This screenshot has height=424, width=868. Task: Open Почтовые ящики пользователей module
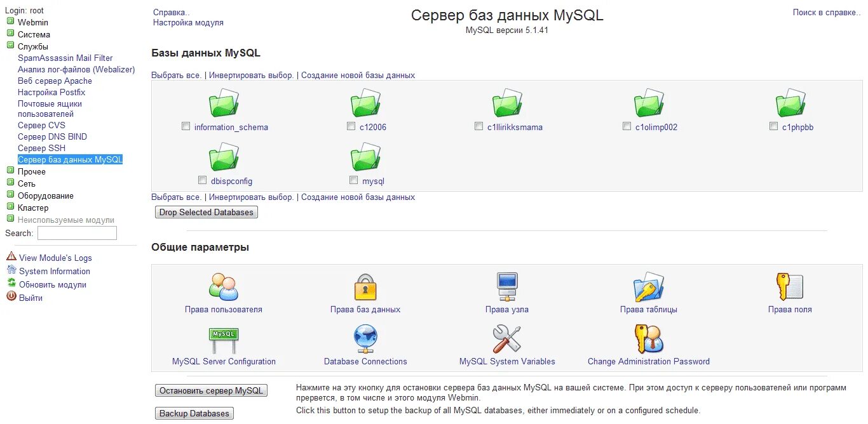50,109
